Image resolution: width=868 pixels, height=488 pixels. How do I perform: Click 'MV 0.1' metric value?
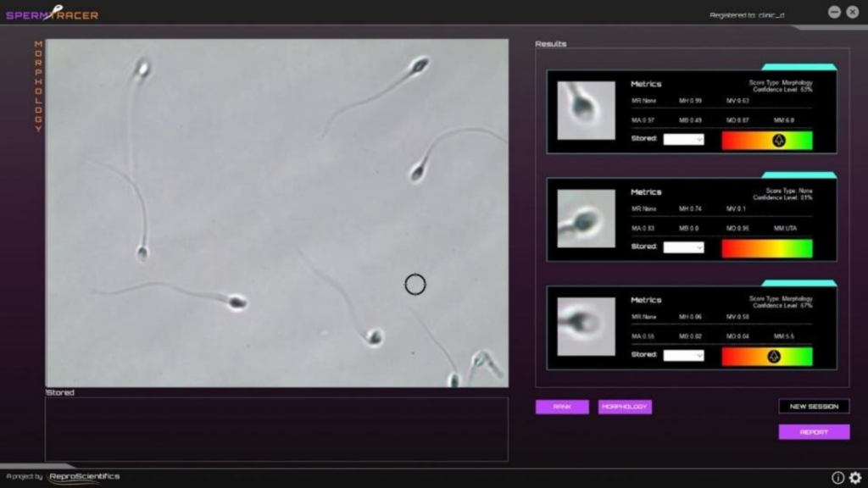(737, 208)
